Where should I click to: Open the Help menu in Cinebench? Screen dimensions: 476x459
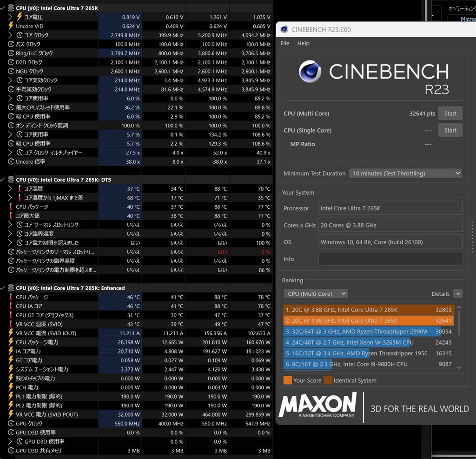click(x=303, y=43)
